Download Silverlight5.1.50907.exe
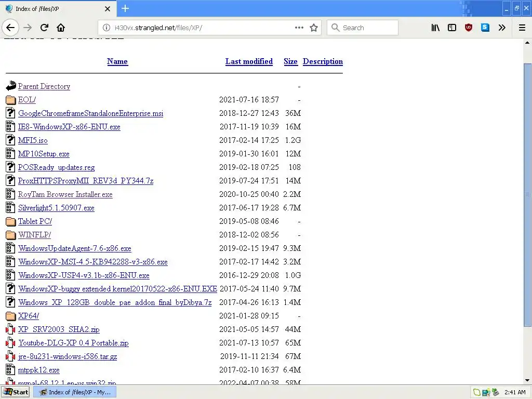 [x=56, y=208]
